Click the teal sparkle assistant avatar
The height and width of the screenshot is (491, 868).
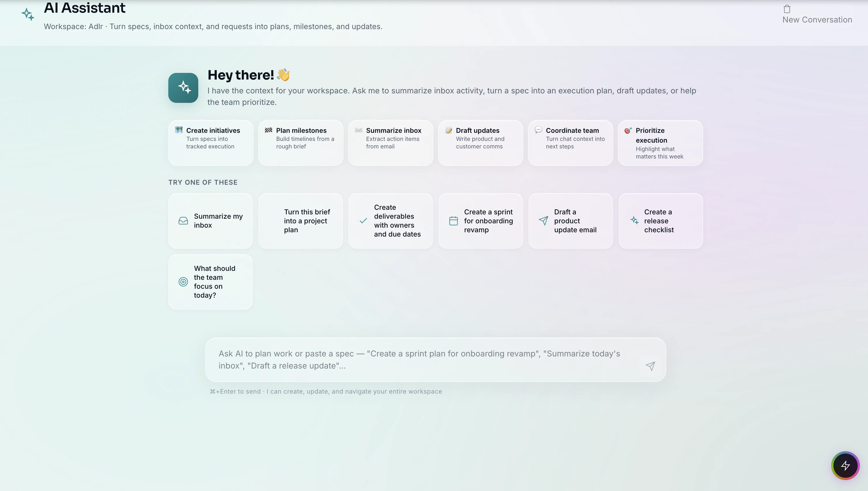tap(183, 88)
